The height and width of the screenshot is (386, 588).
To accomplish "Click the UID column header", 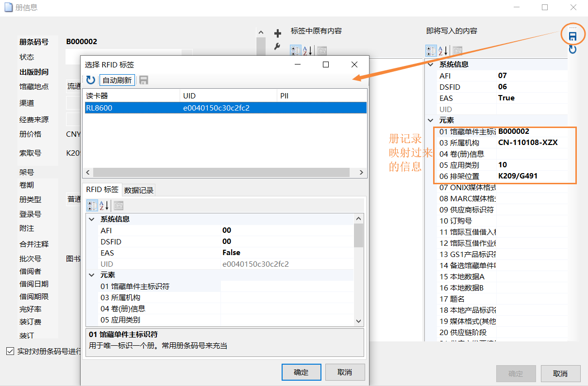I will [x=228, y=96].
